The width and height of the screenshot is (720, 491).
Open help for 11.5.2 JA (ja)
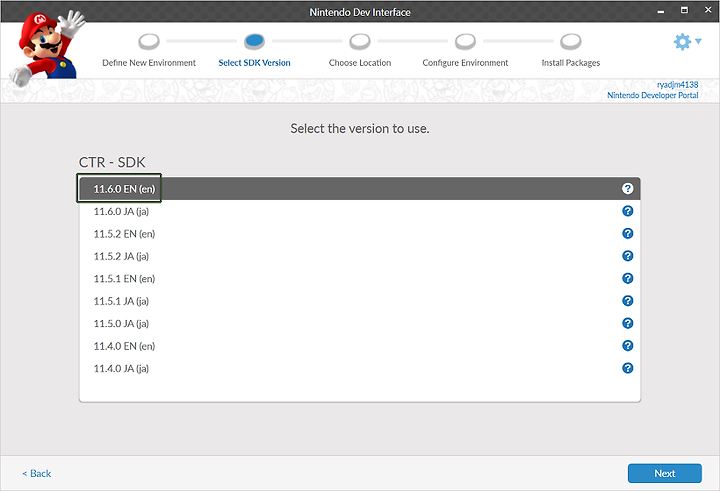(x=627, y=256)
